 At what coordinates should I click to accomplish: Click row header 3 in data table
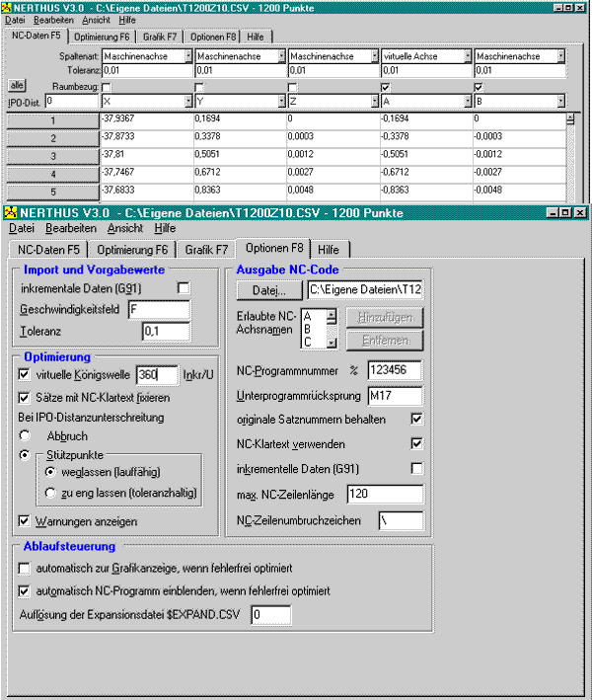[x=52, y=156]
